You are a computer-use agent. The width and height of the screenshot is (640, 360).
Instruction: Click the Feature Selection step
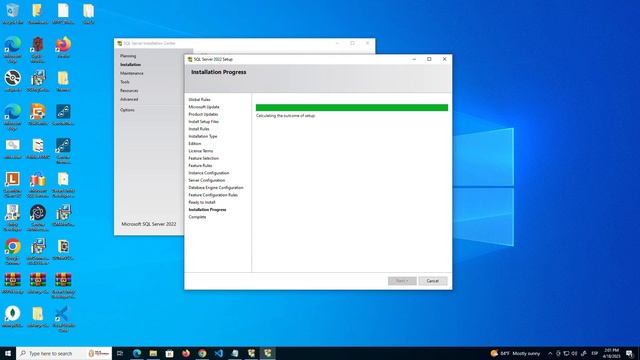tap(204, 158)
